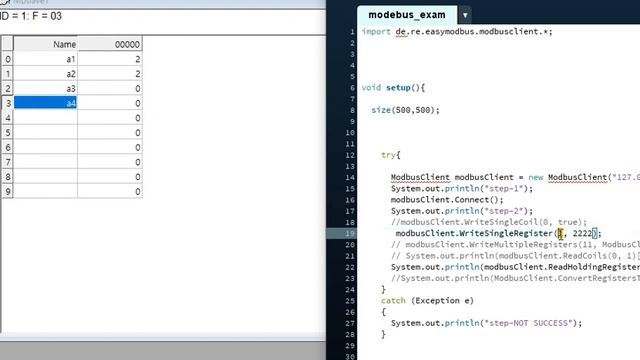
Task: Click the "step-NOT SUCCESS" println line
Action: pos(486,323)
